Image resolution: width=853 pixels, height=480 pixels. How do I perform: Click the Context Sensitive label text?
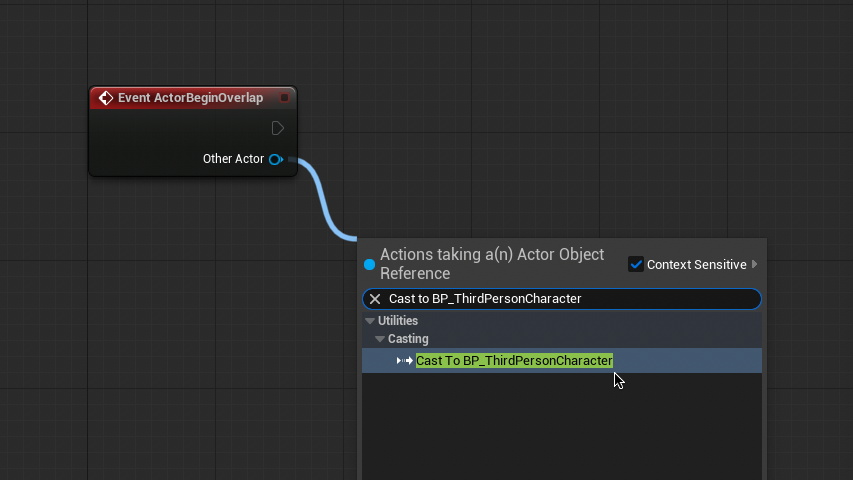click(696, 264)
